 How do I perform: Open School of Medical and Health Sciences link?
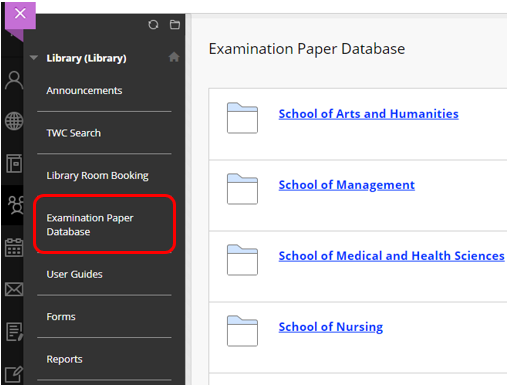coord(392,256)
